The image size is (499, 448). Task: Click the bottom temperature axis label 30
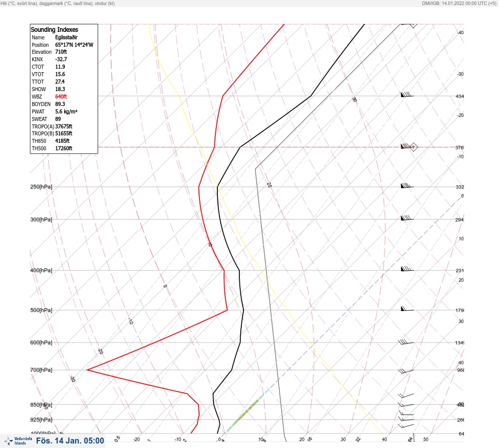coord(343,440)
